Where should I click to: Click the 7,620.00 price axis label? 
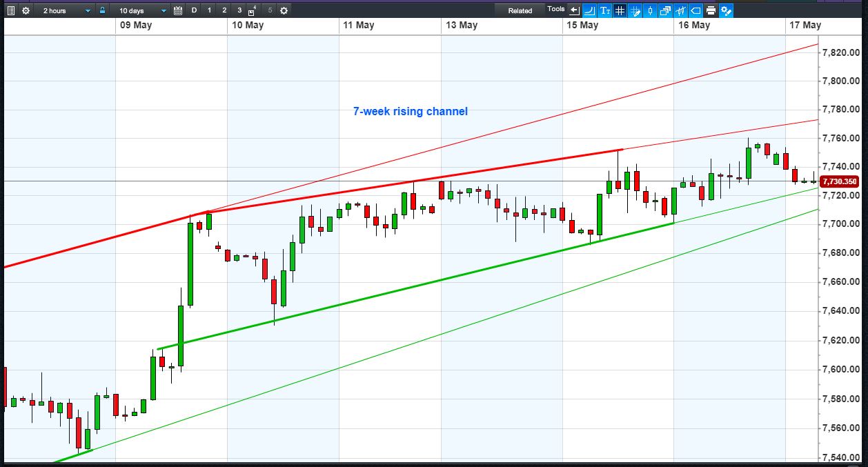click(x=841, y=341)
